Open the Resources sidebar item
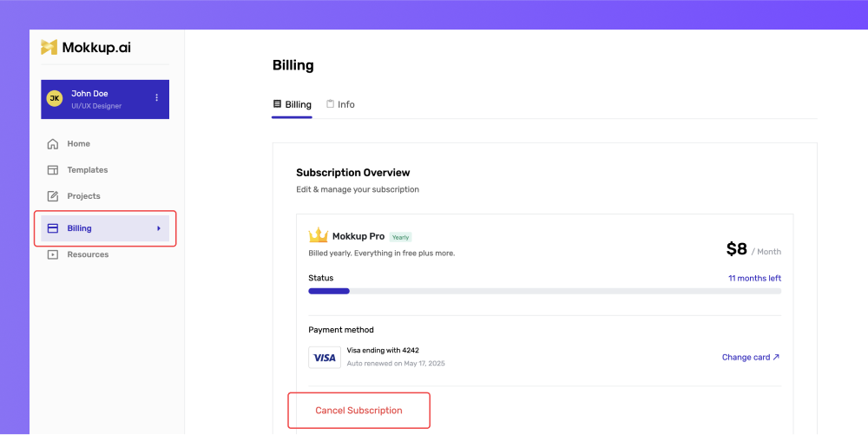Image resolution: width=868 pixels, height=435 pixels. (105, 254)
